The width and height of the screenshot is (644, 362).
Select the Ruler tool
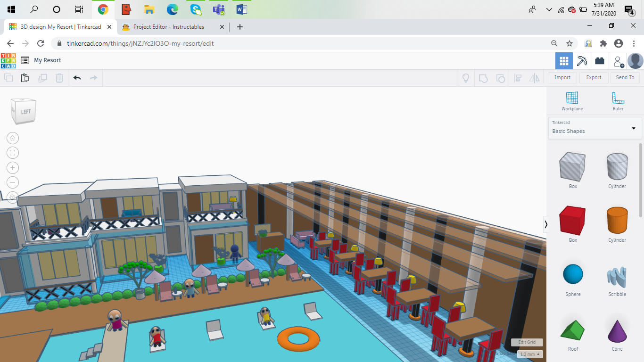coord(618,101)
